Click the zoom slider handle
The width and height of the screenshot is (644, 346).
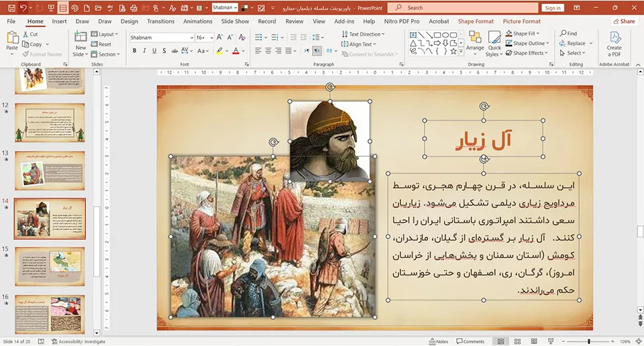click(589, 341)
